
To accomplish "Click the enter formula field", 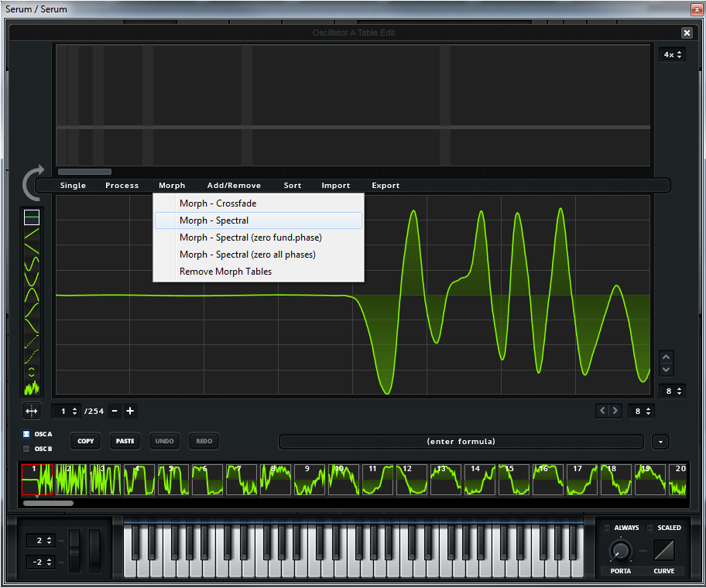I will point(461,442).
